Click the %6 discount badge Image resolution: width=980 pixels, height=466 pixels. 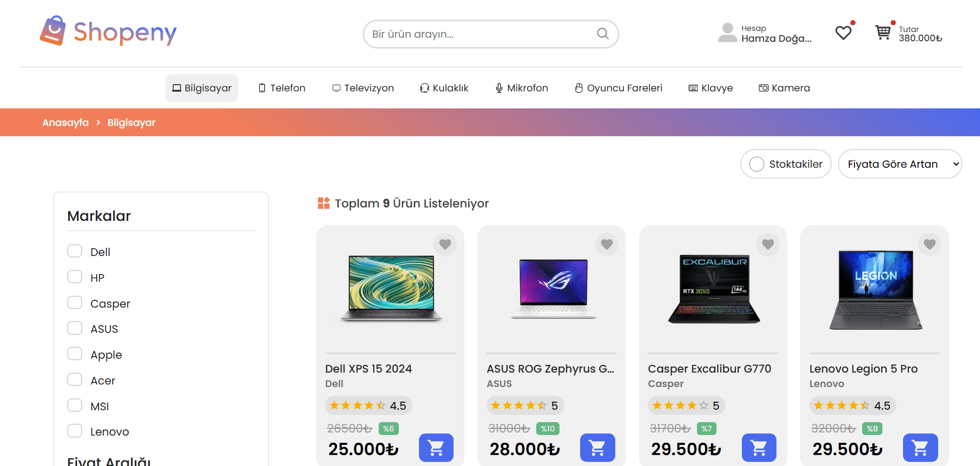(388, 429)
